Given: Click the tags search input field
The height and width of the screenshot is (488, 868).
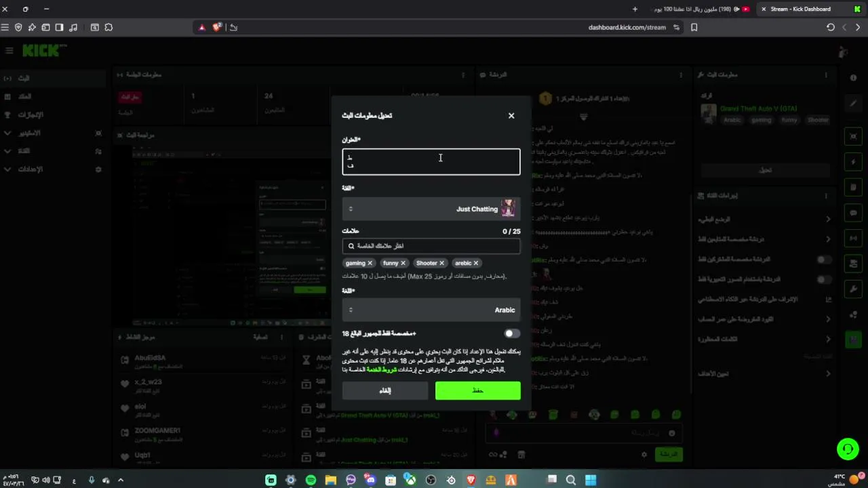Looking at the screenshot, I should [431, 246].
